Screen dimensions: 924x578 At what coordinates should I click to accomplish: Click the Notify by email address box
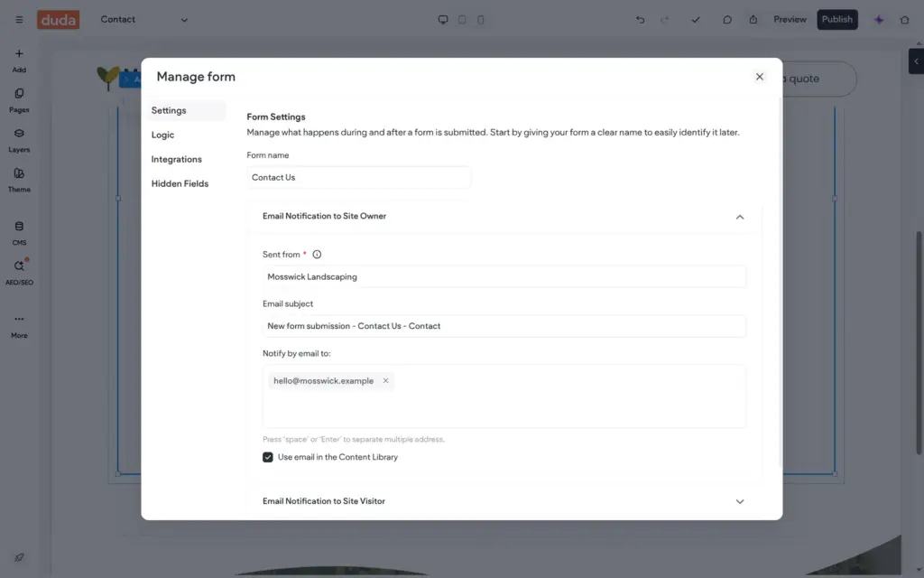point(504,396)
